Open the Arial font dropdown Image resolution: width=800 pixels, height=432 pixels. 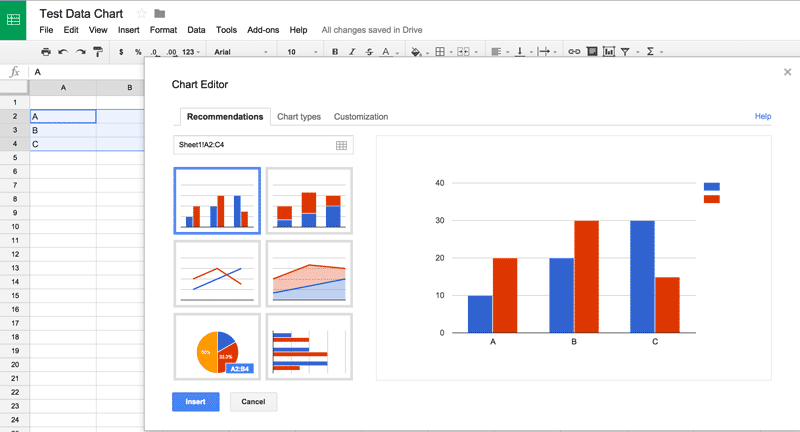click(x=241, y=52)
